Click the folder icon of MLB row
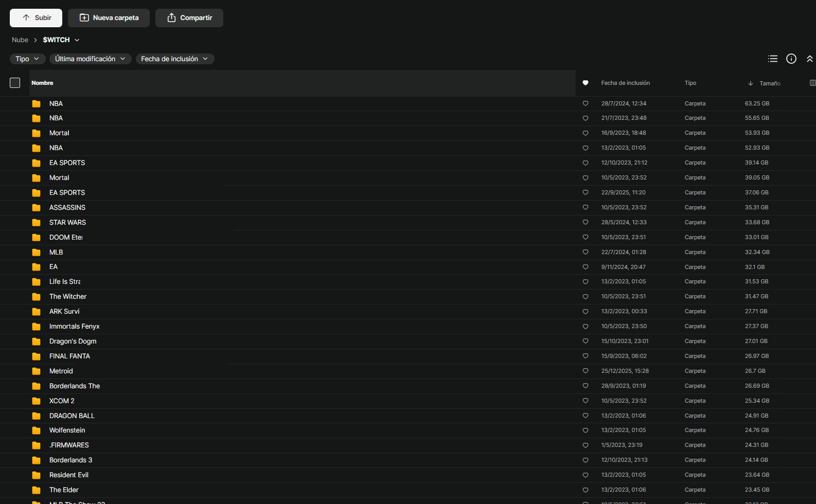Image resolution: width=816 pixels, height=504 pixels. click(36, 253)
